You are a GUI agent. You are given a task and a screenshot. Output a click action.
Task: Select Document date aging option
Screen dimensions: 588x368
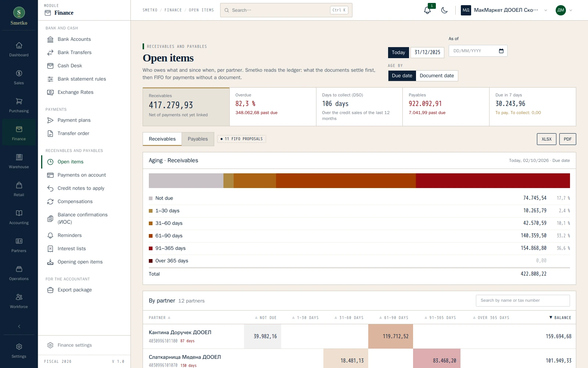click(x=437, y=76)
